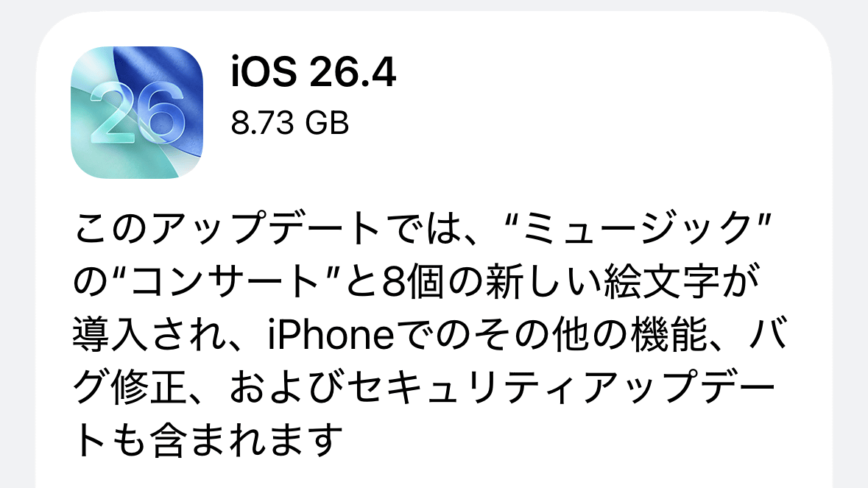Click the quoted word "ミュージック"

point(637,228)
